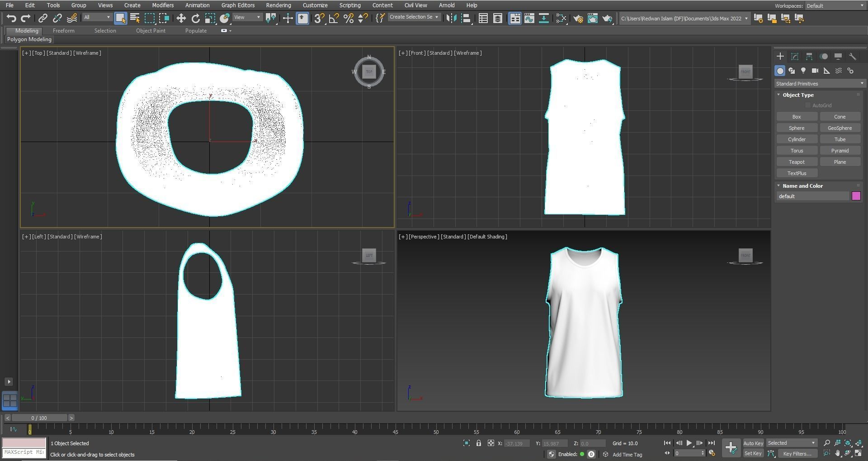Screen dimensions: 868x461
Task: Collapse the Object Type rollout
Action: (x=798, y=95)
